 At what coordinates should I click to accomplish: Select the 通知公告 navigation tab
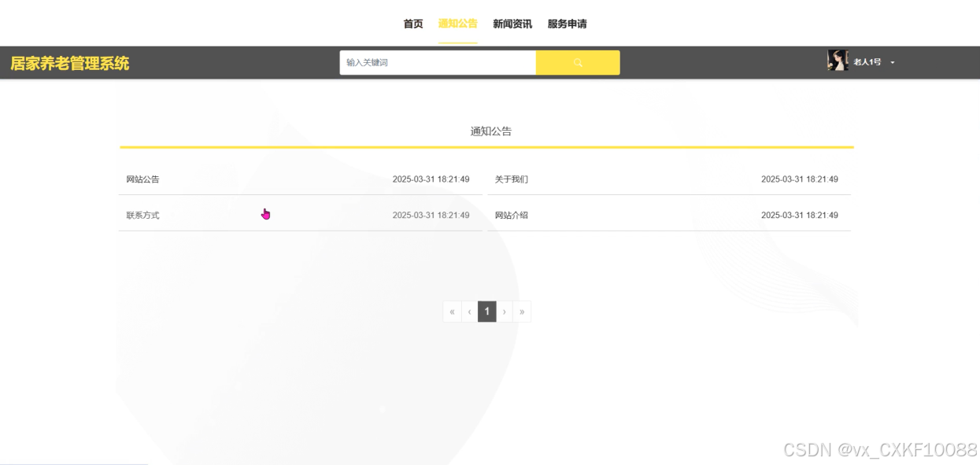point(458,24)
